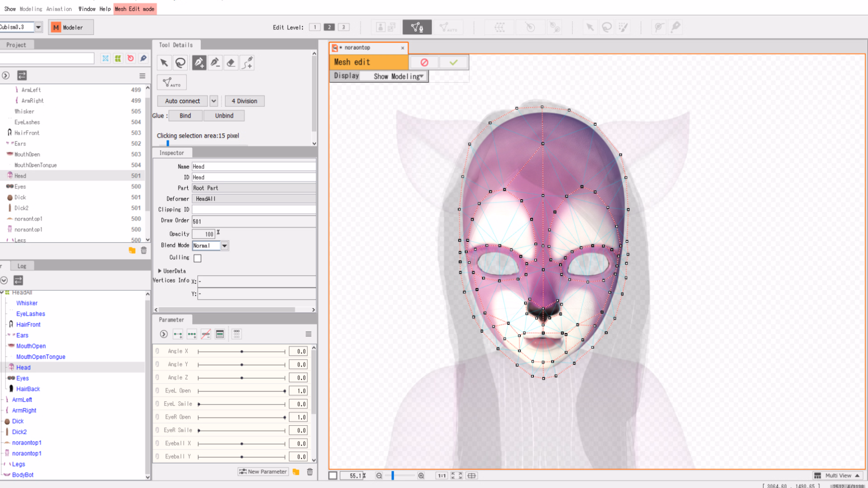The image size is (868, 488).
Task: Choose the remove vertex pen tool
Action: [215, 63]
